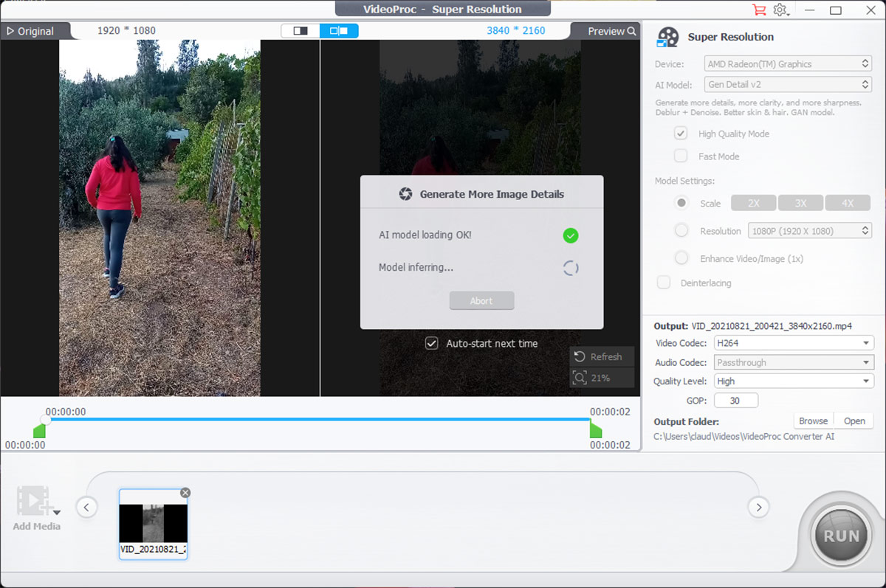Maximize the VideoProc window
This screenshot has height=588, width=886.
pos(836,10)
